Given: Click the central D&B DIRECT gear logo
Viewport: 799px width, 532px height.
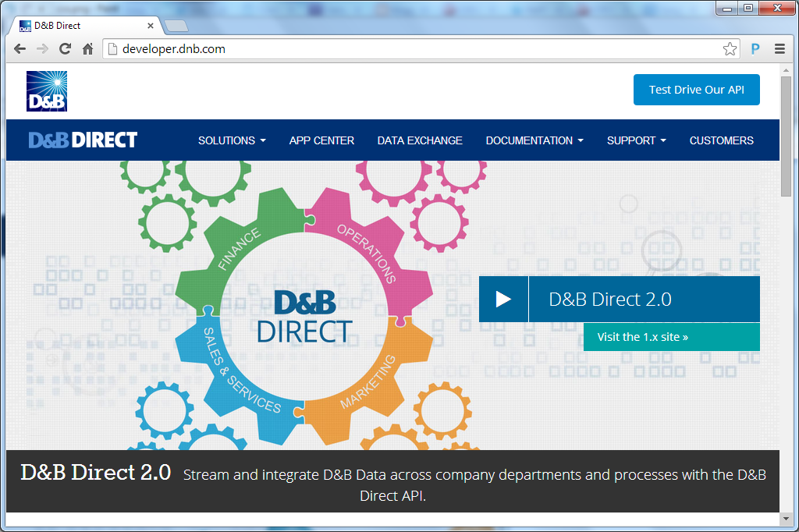Looking at the screenshot, I should pyautogui.click(x=305, y=317).
